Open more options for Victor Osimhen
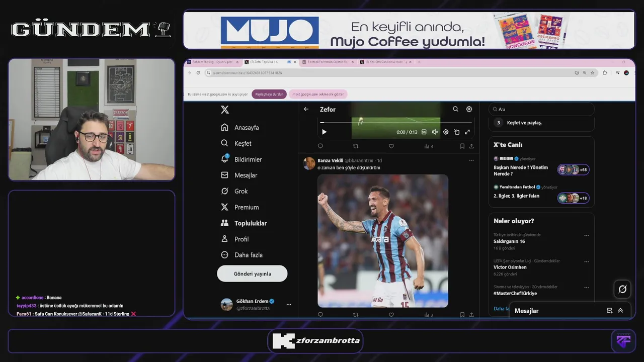 pos(586,261)
